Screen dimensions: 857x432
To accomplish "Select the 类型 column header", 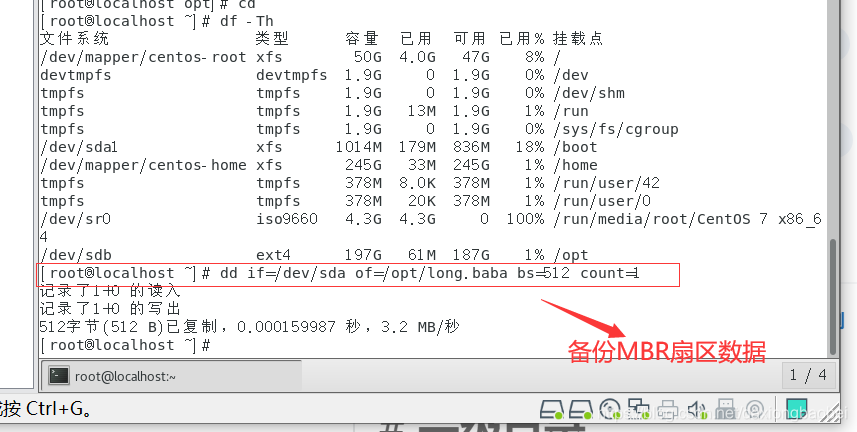I will point(272,38).
